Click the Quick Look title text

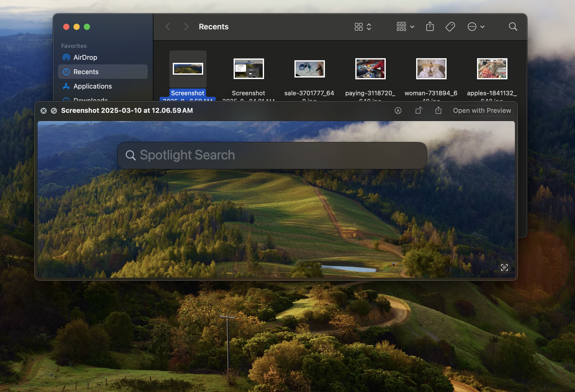(x=127, y=110)
